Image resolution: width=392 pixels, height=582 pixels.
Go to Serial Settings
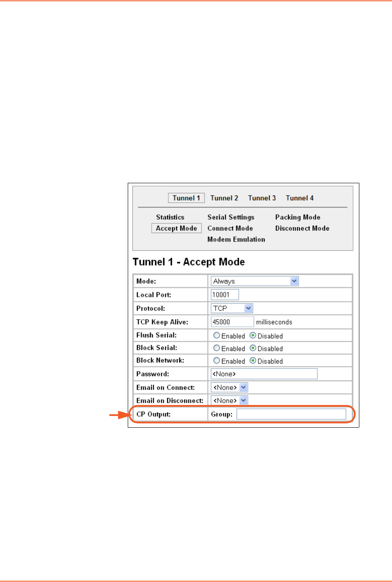coord(231,217)
